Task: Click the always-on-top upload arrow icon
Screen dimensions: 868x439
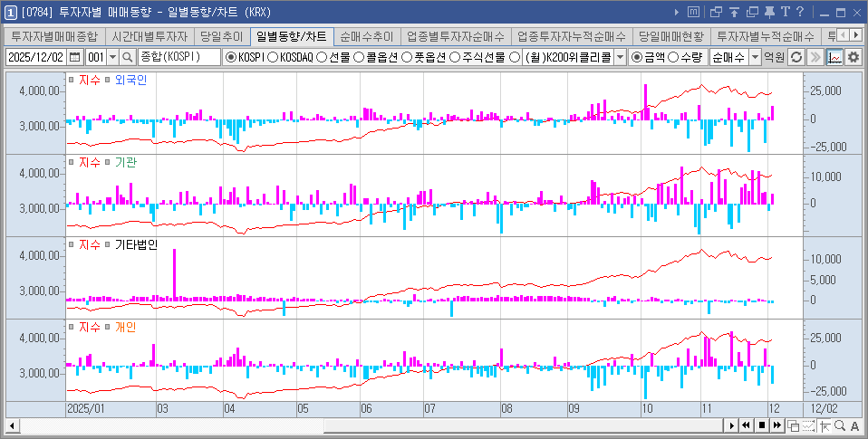Action: [734, 12]
